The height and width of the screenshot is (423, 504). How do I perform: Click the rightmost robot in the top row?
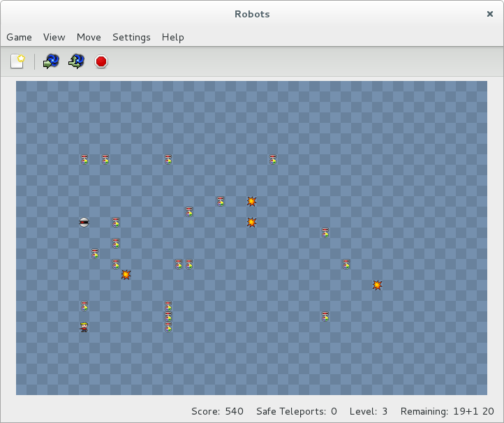coord(272,160)
